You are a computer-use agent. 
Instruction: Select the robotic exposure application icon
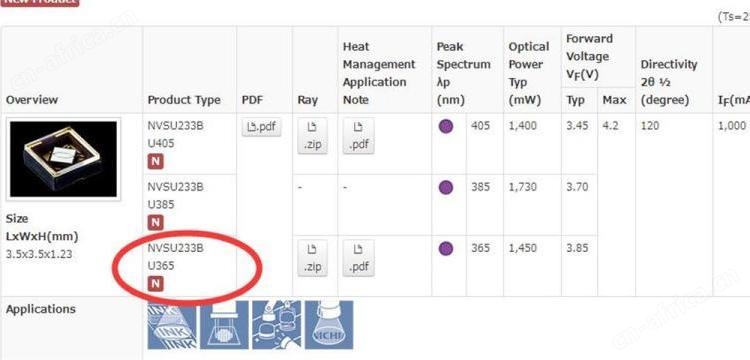[x=276, y=325]
